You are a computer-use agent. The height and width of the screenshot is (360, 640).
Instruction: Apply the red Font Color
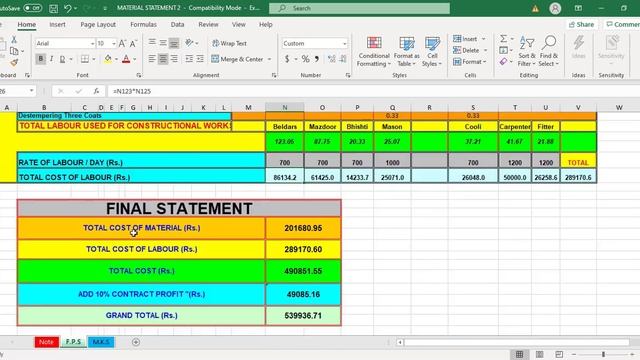[x=126, y=59]
